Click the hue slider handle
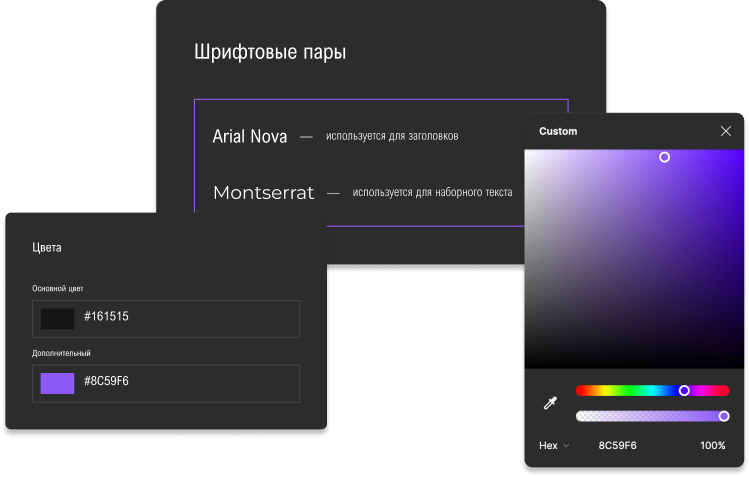 click(684, 391)
